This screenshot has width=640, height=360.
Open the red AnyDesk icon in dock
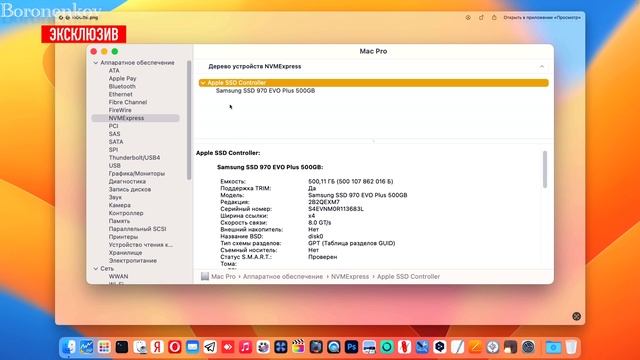pyautogui.click(x=228, y=347)
